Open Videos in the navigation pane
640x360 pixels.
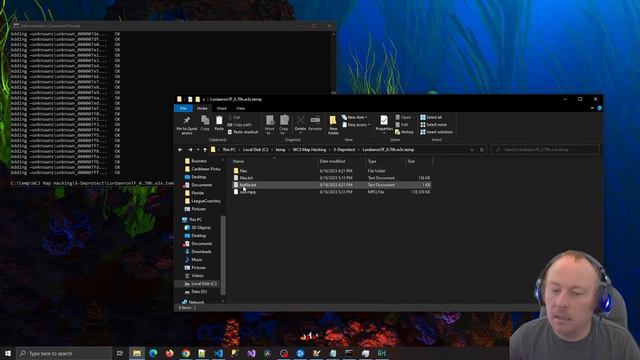[x=194, y=276]
